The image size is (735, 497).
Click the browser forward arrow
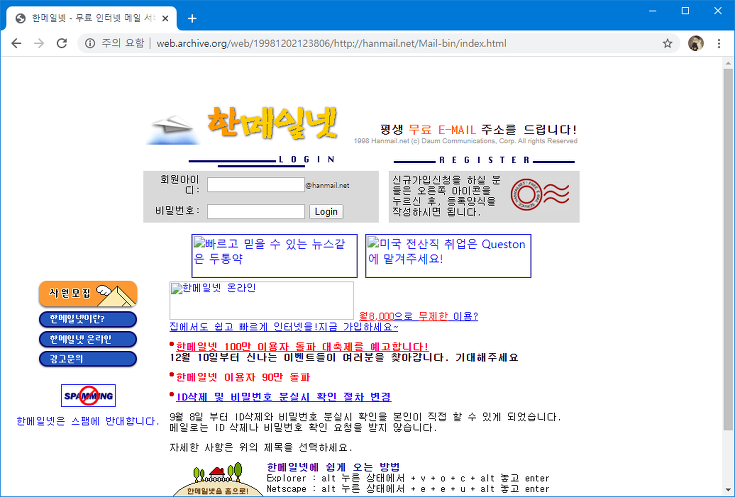39,44
